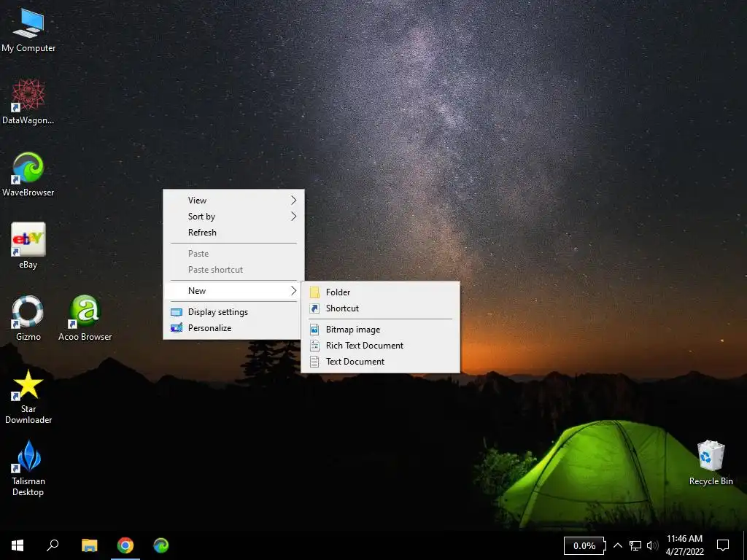Select the My Computer desktop icon
Screen dimensions: 747x560
[28, 30]
